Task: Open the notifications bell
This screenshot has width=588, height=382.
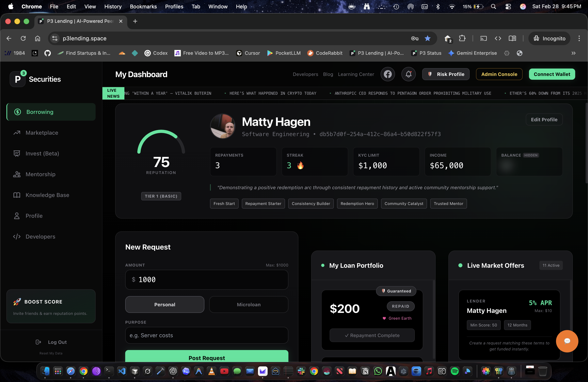Action: [x=408, y=74]
